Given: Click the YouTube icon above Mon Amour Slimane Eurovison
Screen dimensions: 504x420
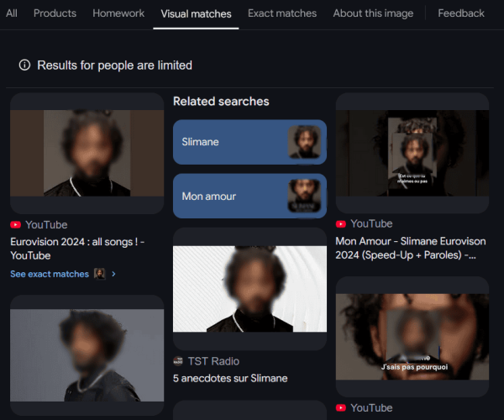Looking at the screenshot, I should coord(341,223).
